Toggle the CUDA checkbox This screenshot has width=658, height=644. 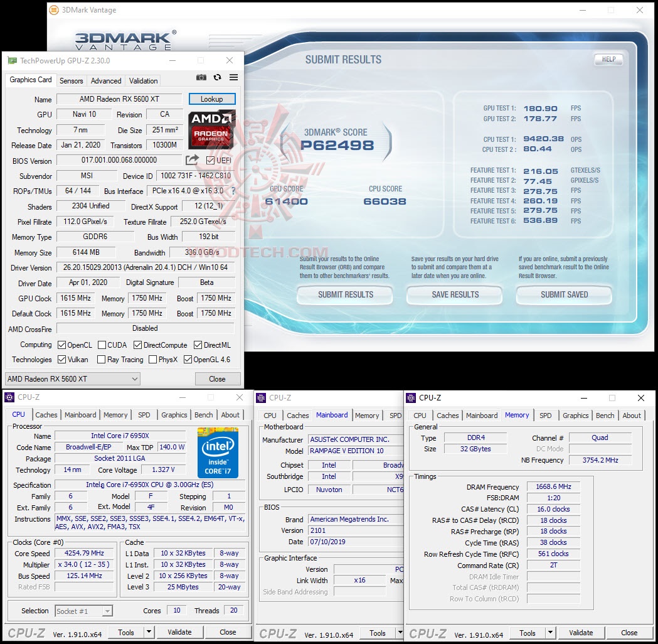pos(102,345)
